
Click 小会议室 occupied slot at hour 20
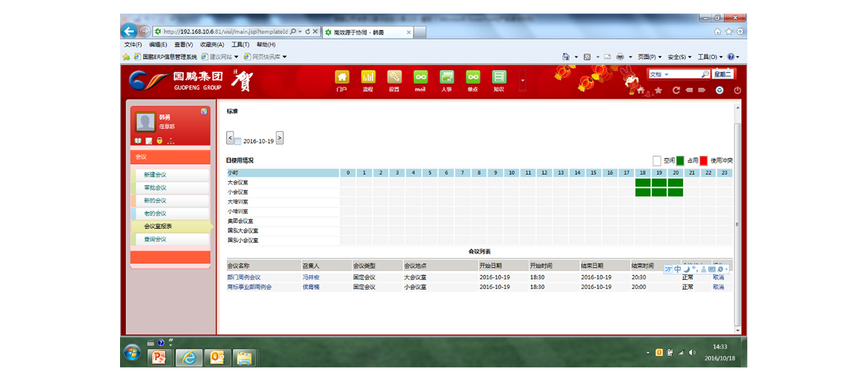pyautogui.click(x=675, y=193)
